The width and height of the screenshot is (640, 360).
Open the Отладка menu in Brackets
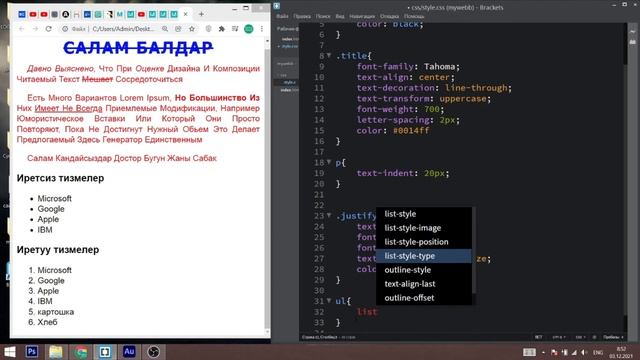(x=389, y=16)
